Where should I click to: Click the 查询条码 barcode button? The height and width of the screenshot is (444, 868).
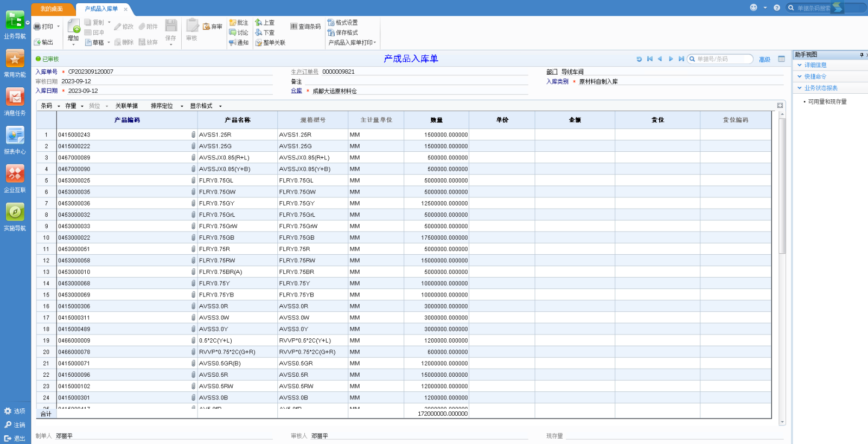tap(305, 27)
